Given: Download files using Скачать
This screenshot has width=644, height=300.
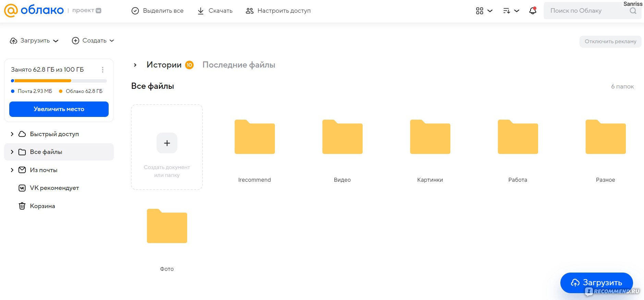Looking at the screenshot, I should 215,11.
